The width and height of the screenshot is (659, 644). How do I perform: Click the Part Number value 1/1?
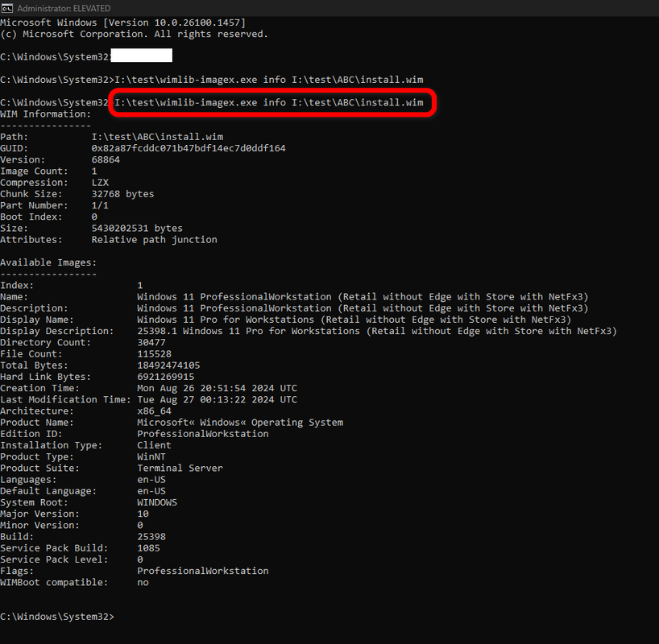click(x=100, y=205)
